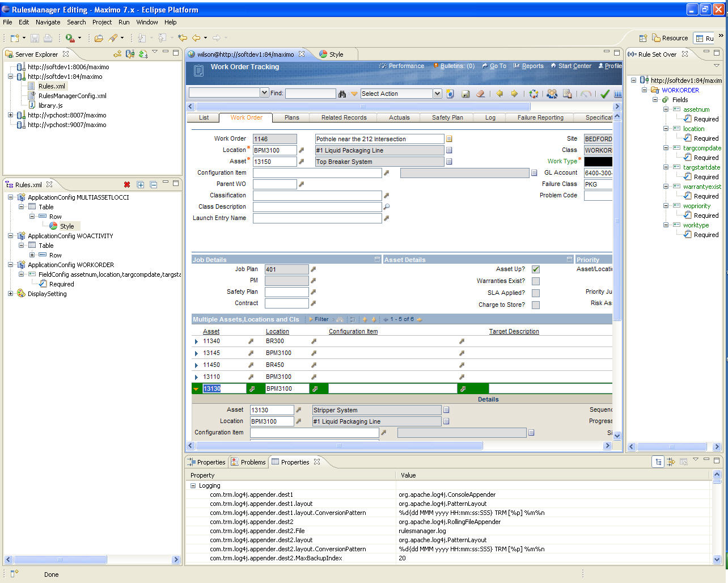Click the Detail Menu icon next to Location BPM3100
This screenshot has width=728, height=583.
(x=302, y=150)
